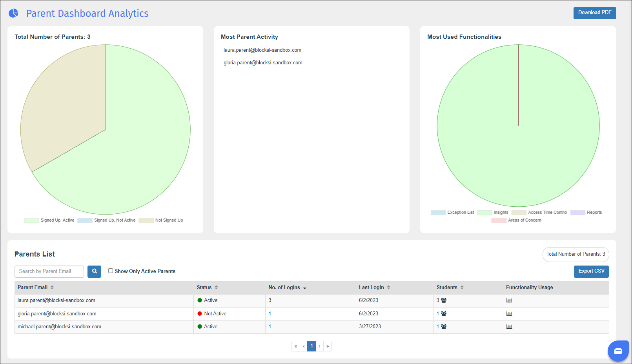View students icon for laura.parent row
This screenshot has width=632, height=364.
click(x=444, y=300)
